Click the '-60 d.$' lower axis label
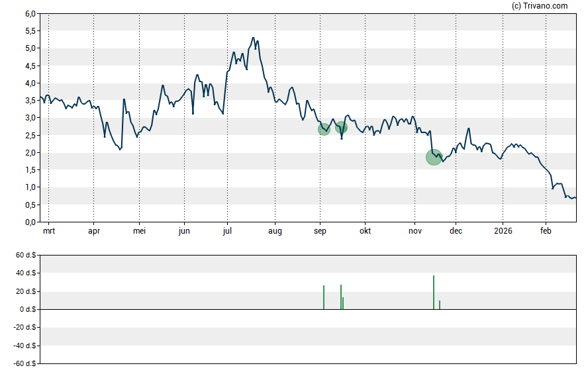This screenshot has width=588, height=374. [24, 363]
